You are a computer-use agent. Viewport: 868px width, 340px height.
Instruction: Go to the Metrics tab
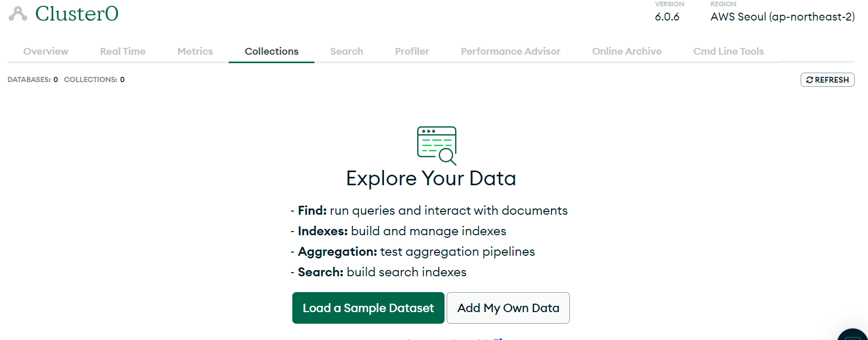(195, 51)
